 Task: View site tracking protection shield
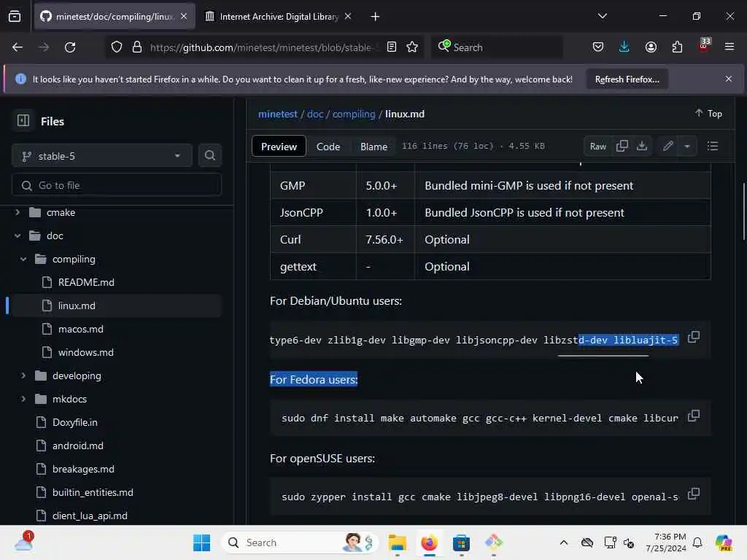[x=117, y=47]
